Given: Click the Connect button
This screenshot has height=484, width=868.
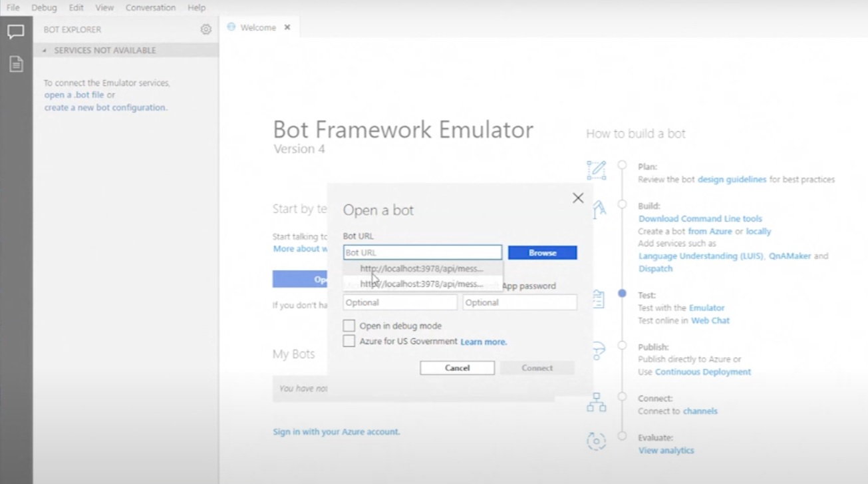Looking at the screenshot, I should pos(537,367).
